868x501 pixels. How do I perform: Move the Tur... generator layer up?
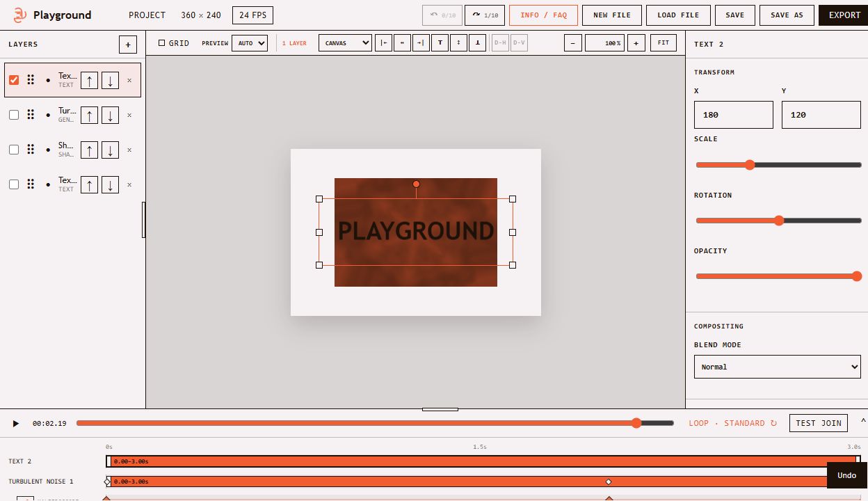[89, 115]
